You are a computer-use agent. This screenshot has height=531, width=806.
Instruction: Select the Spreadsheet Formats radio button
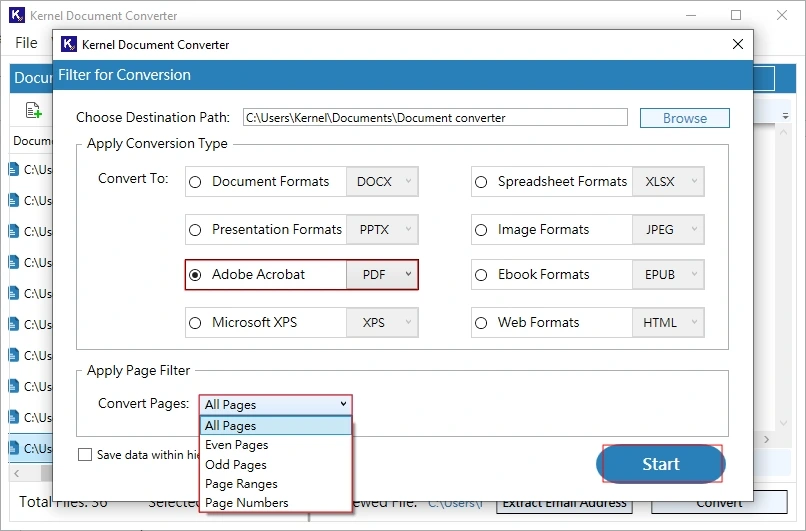(481, 182)
